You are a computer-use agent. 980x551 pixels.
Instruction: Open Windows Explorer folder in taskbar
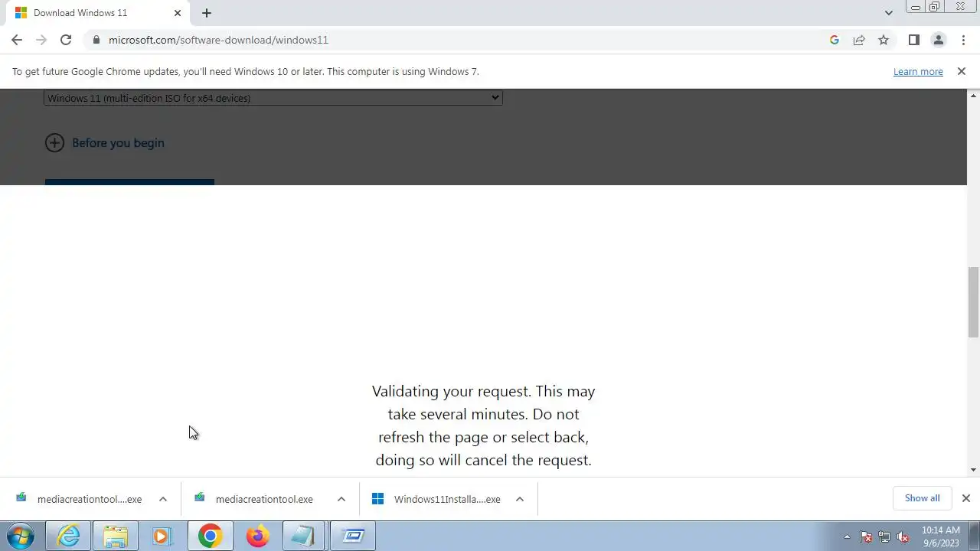tap(116, 536)
